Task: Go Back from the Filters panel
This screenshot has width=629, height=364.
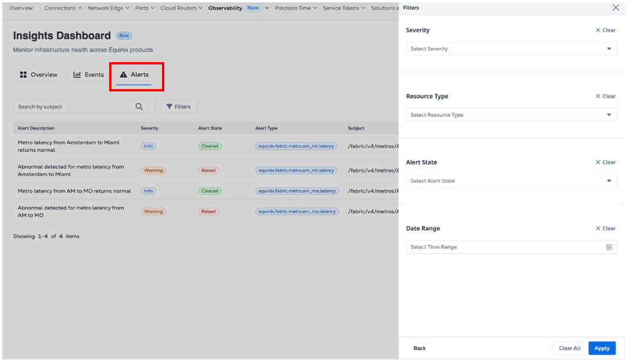Action: [420, 348]
